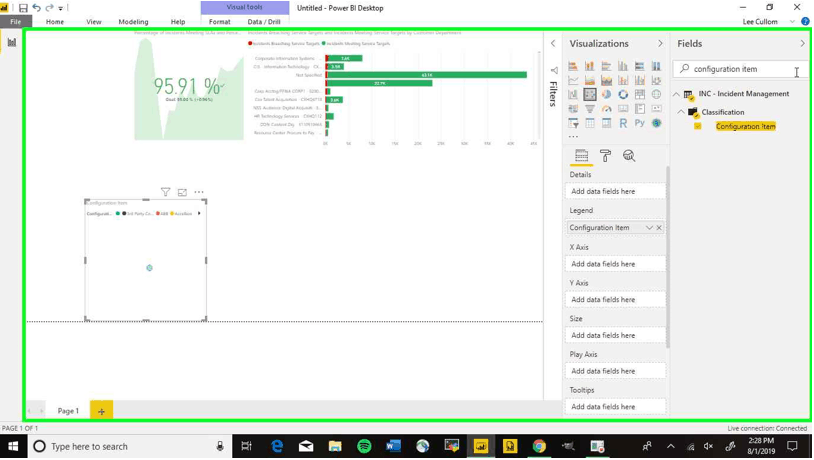Insert an R script visual
Viewport: 814px width, 460px height.
click(x=623, y=123)
